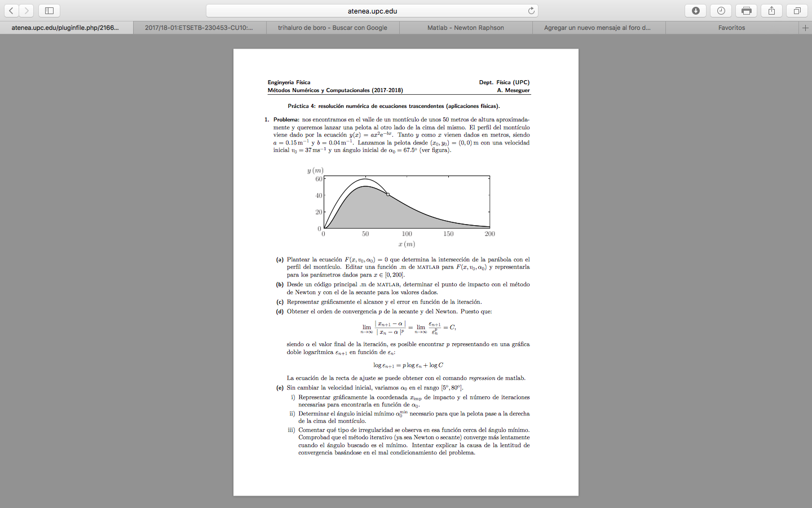Click the 'y (m)' axis label
The height and width of the screenshot is (508, 812).
[315, 170]
